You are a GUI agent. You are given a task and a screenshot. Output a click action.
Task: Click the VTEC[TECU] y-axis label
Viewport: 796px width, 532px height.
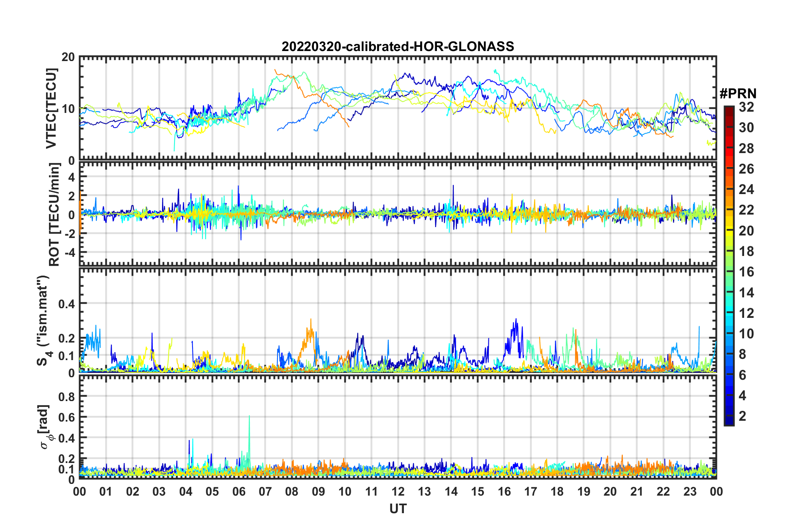coord(51,108)
